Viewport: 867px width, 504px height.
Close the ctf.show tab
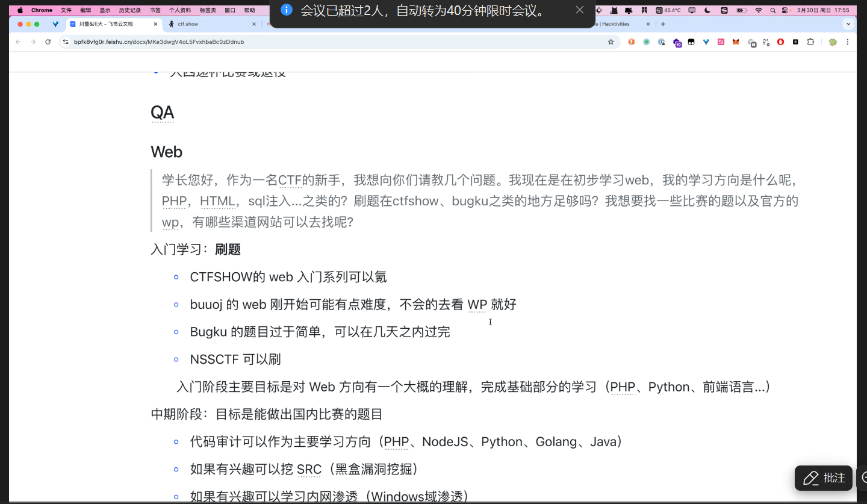click(253, 24)
